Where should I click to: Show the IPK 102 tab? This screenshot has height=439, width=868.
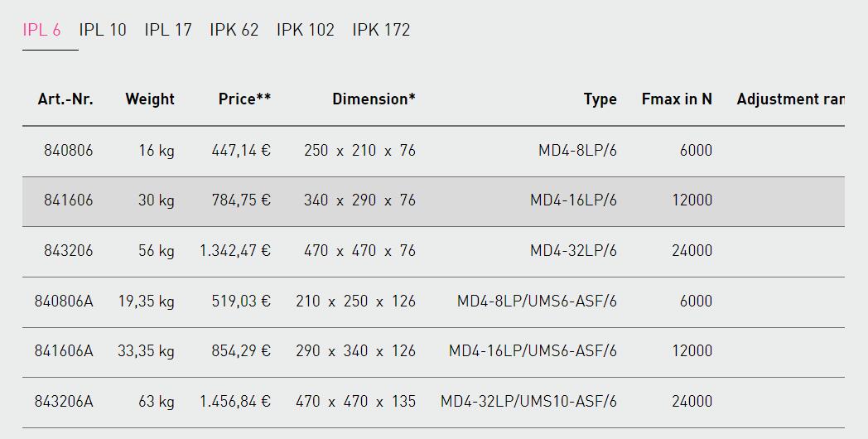[x=306, y=30]
